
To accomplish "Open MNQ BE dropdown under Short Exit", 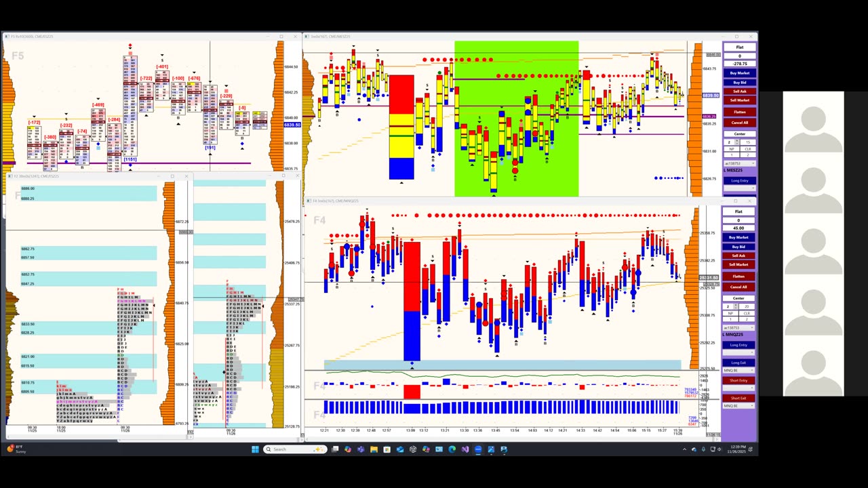I will [738, 406].
